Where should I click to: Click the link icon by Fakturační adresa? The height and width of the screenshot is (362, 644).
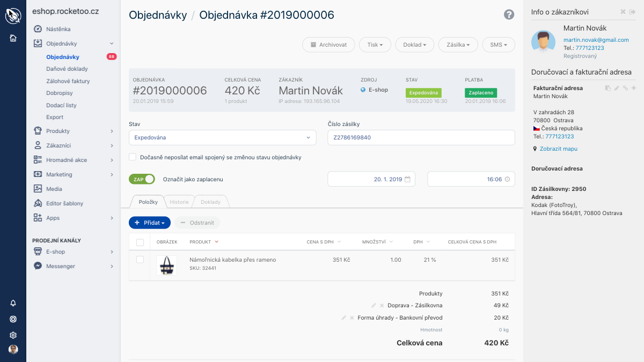pos(625,88)
